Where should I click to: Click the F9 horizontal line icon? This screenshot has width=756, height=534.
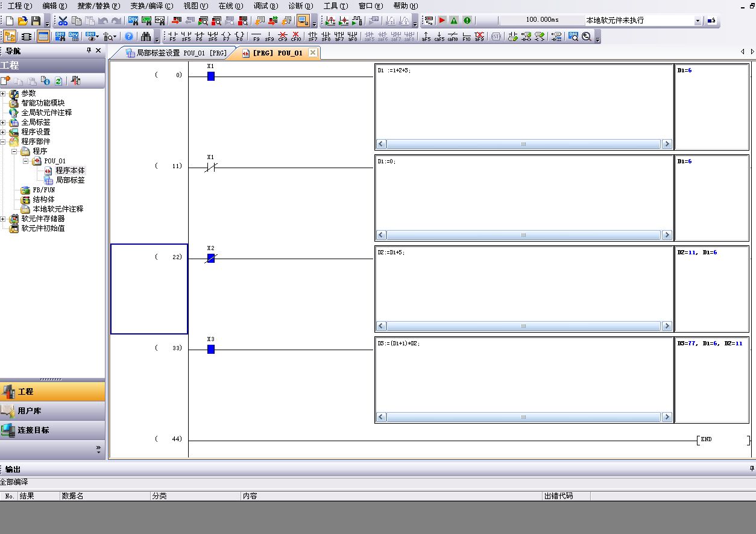256,37
